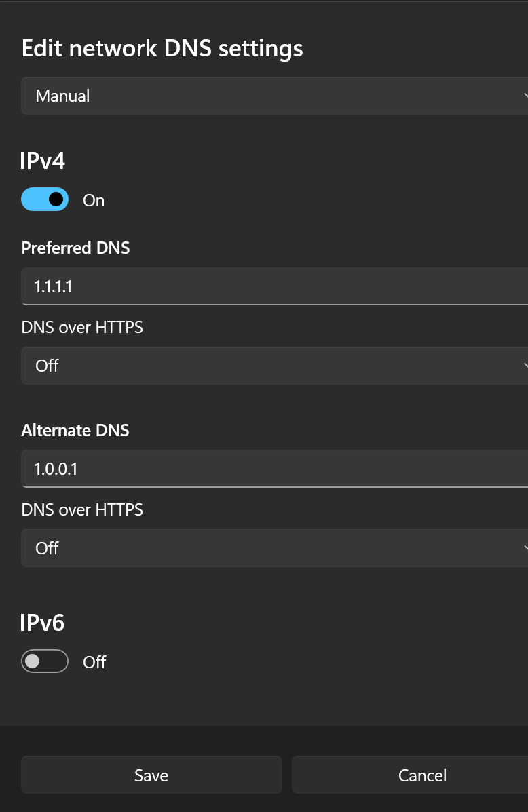The image size is (528, 812).
Task: Save the DNS settings
Action: tap(151, 775)
